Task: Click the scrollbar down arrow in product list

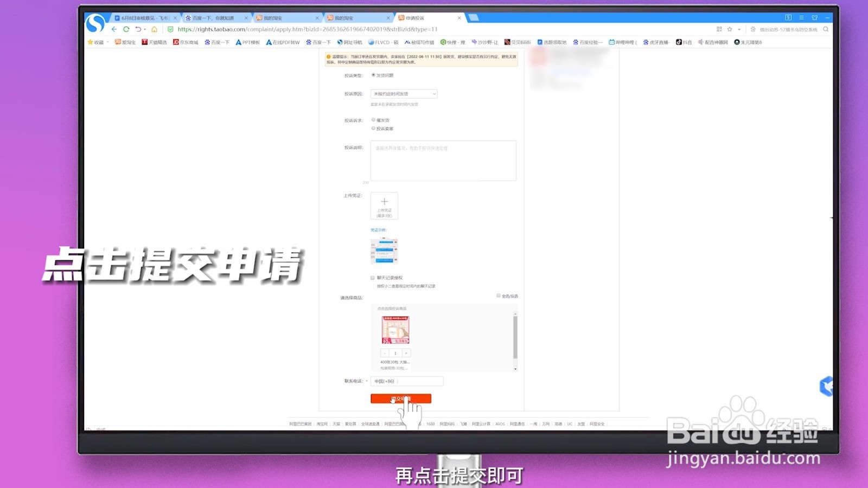Action: click(515, 369)
